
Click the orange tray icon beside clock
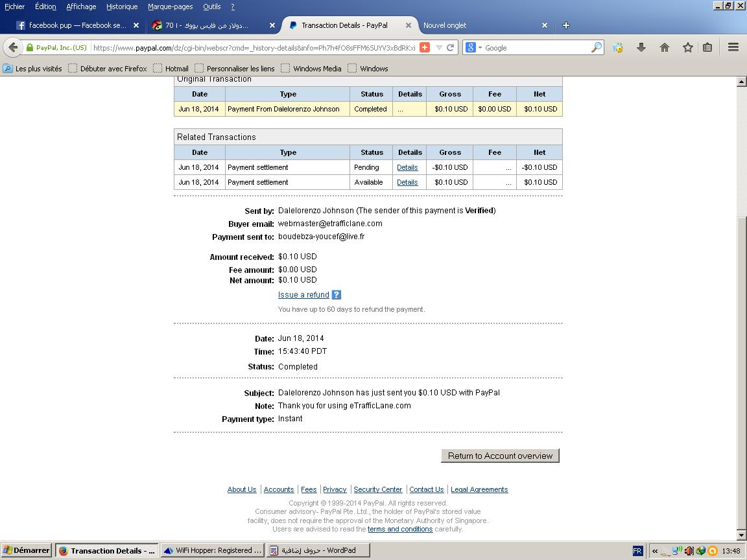(713, 551)
